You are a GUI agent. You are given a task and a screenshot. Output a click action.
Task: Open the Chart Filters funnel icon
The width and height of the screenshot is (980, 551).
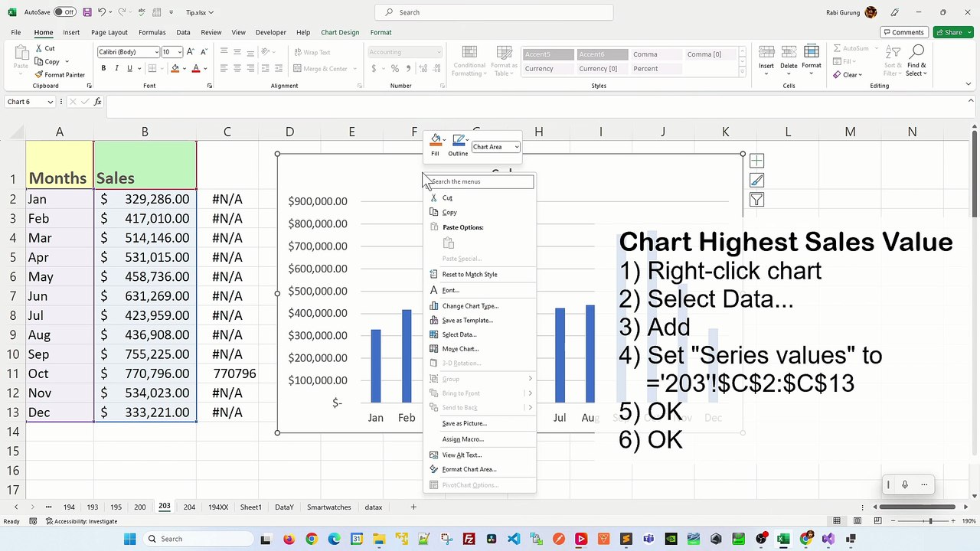coord(756,200)
